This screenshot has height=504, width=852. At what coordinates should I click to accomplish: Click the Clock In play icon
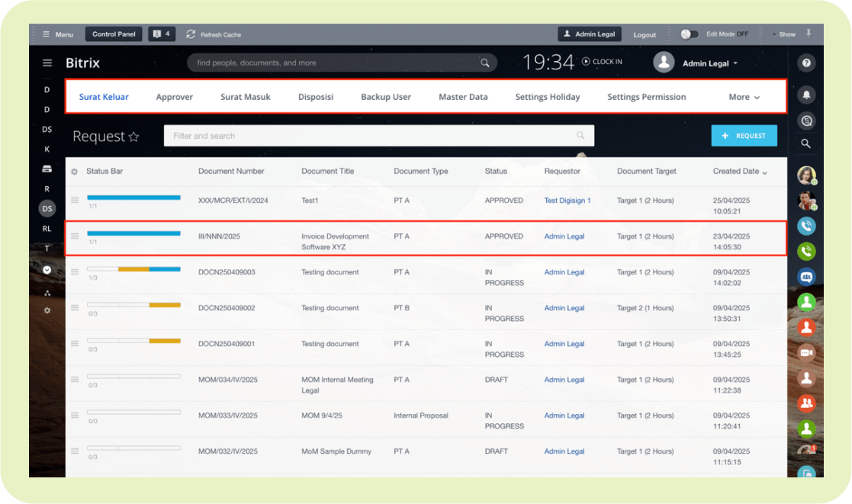click(586, 62)
